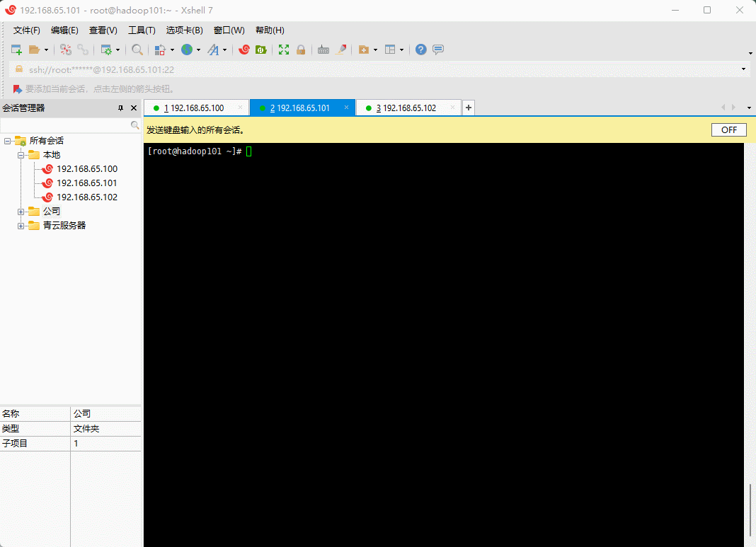Expand the address bar history dropdown
The image size is (756, 547).
(x=743, y=69)
